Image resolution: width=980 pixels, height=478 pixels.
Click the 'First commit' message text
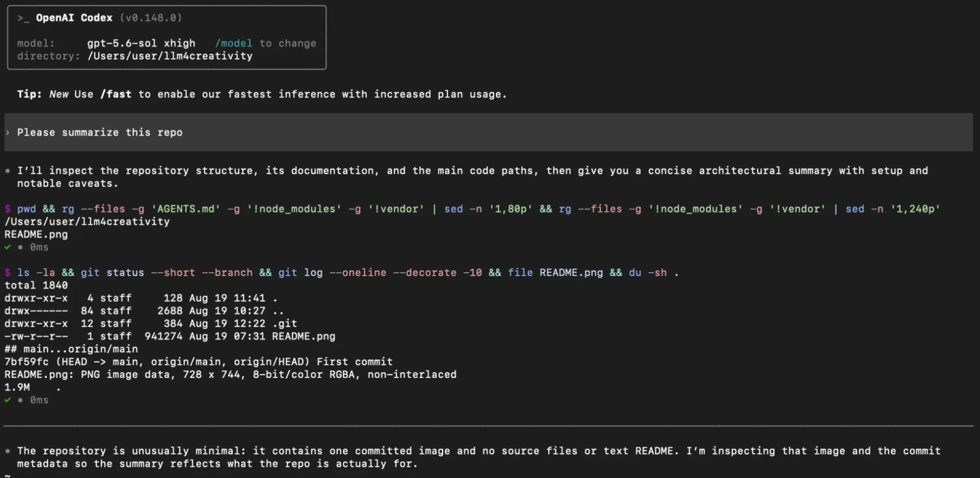355,362
